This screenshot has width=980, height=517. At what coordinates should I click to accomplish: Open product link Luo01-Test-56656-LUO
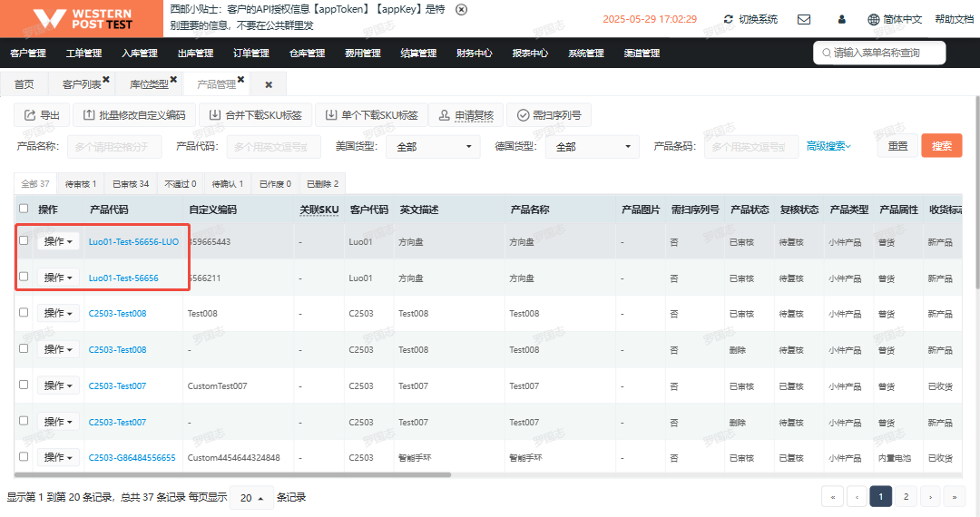click(133, 241)
